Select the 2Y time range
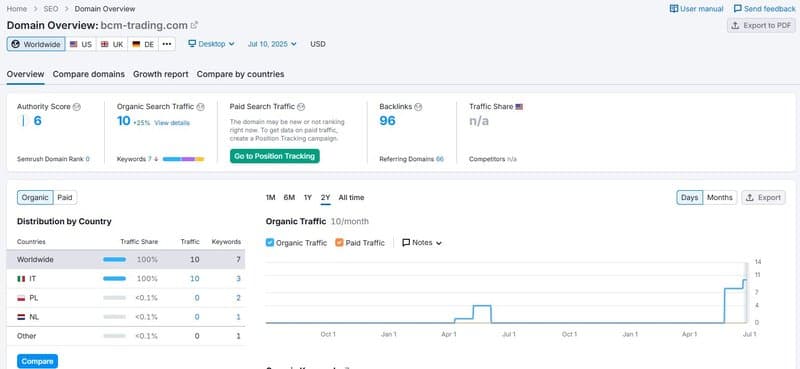Viewport: 800px width, 369px height. 326,198
